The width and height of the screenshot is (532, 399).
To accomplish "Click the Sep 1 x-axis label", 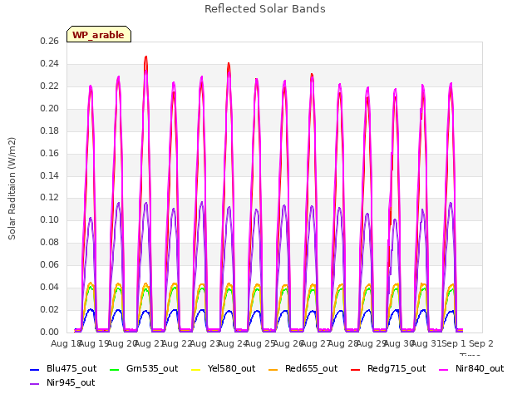I will [x=453, y=343].
